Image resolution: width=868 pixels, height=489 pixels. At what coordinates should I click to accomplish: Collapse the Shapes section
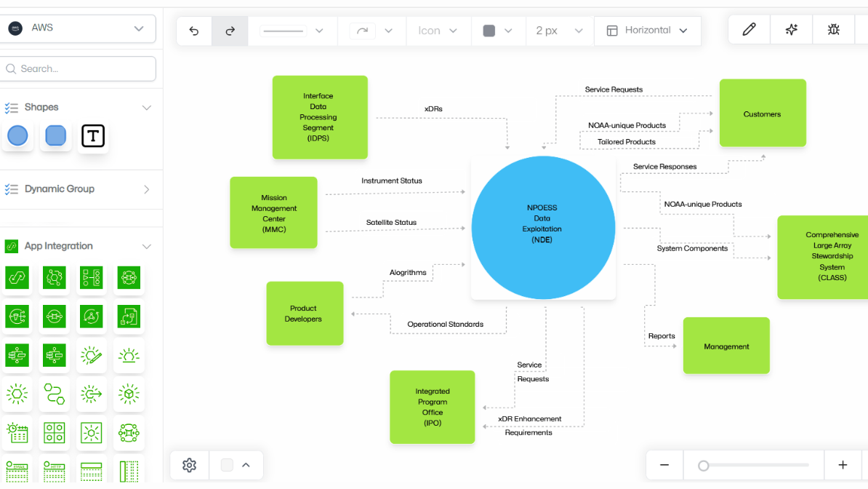click(x=146, y=108)
